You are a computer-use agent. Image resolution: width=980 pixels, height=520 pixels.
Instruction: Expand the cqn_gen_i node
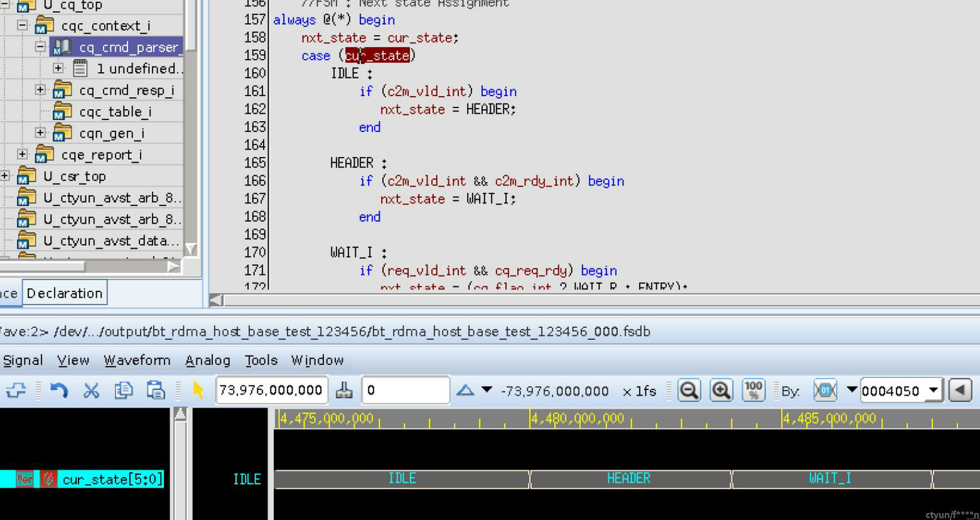coord(40,133)
